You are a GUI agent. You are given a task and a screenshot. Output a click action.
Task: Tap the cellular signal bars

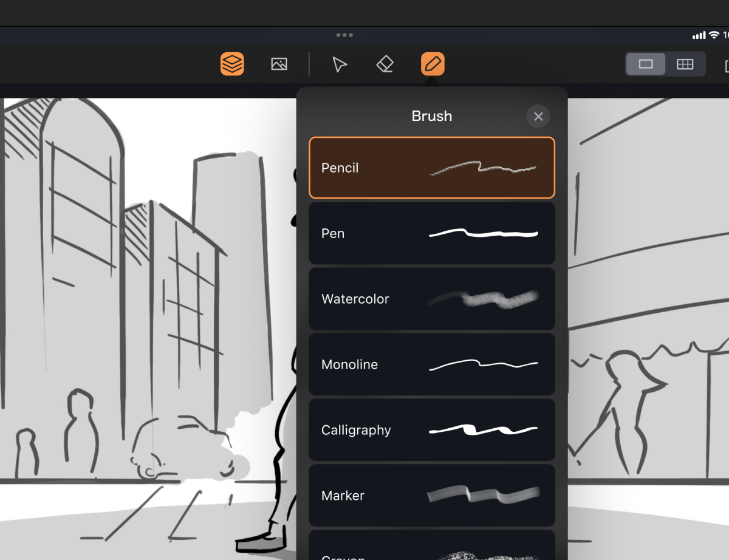click(699, 35)
